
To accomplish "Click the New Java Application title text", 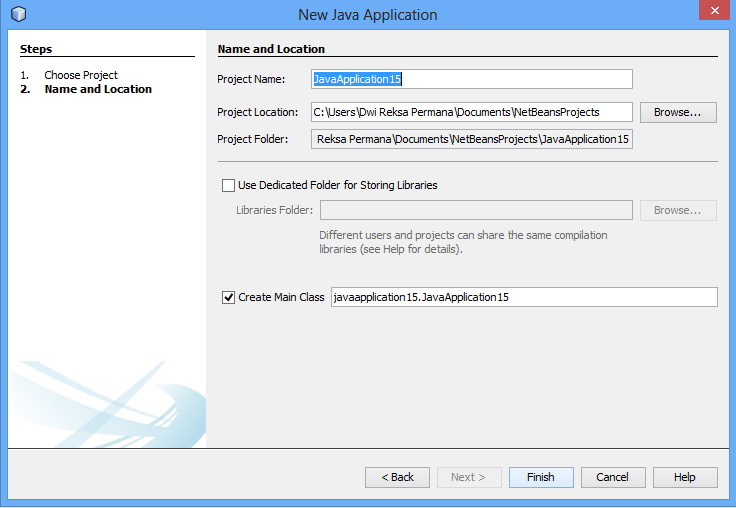I will point(368,15).
